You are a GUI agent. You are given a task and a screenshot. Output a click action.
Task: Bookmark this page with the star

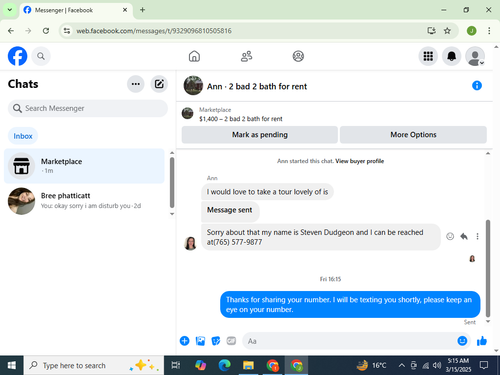pos(447,31)
